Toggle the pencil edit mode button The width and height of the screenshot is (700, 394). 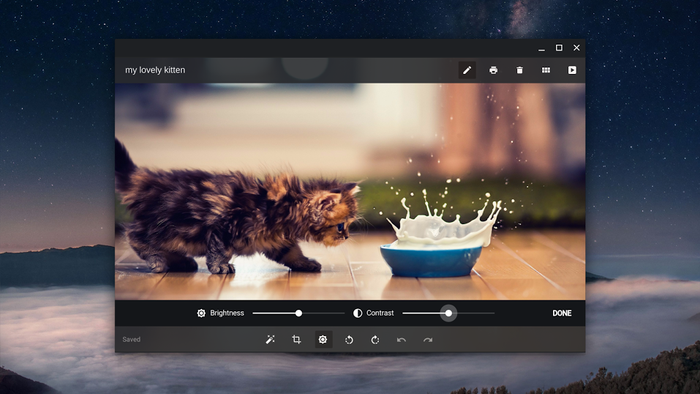tap(467, 70)
